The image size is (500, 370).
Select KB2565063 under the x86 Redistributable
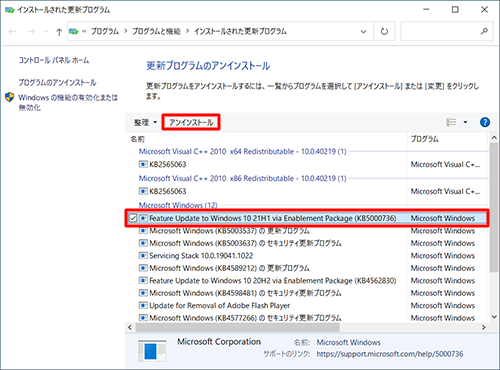pyautogui.click(x=168, y=191)
